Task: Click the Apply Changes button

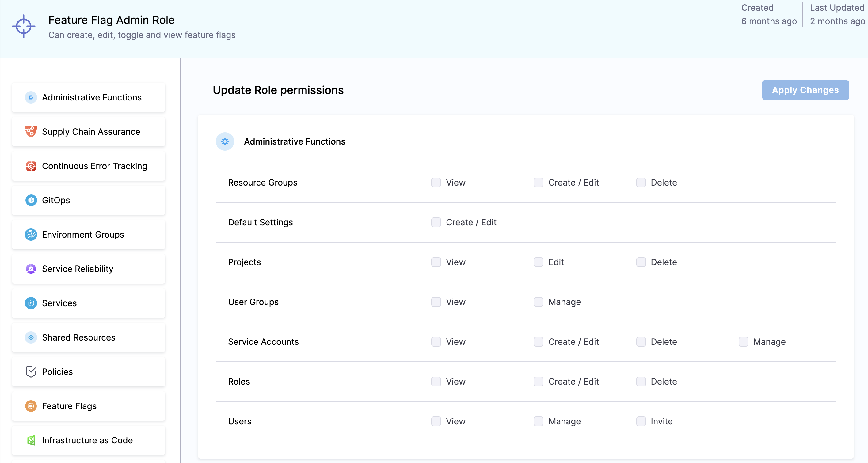Action: 805,90
